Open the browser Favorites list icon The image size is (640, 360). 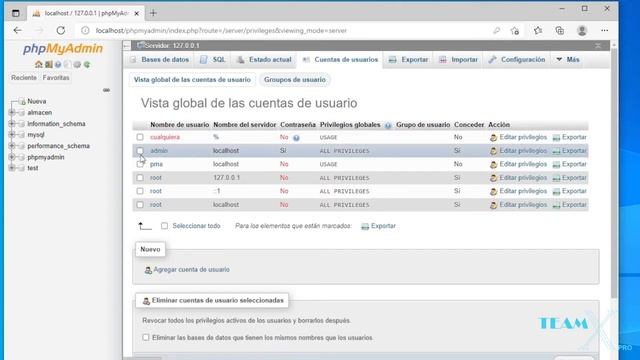coord(538,31)
